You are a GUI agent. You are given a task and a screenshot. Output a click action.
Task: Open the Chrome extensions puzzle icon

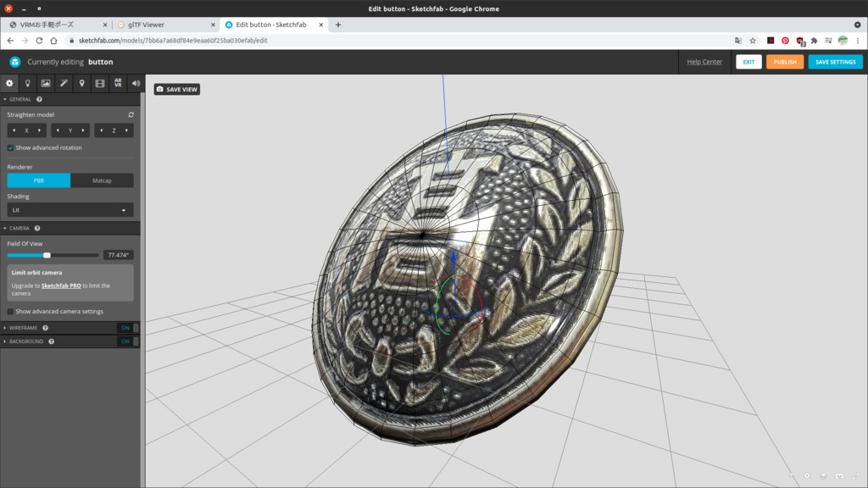click(x=815, y=41)
